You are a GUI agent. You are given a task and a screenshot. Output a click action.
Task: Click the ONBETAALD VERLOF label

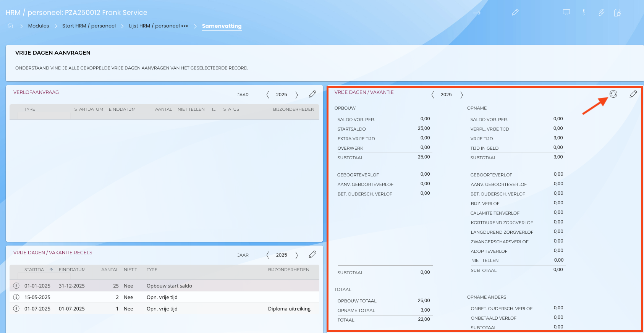494,318
